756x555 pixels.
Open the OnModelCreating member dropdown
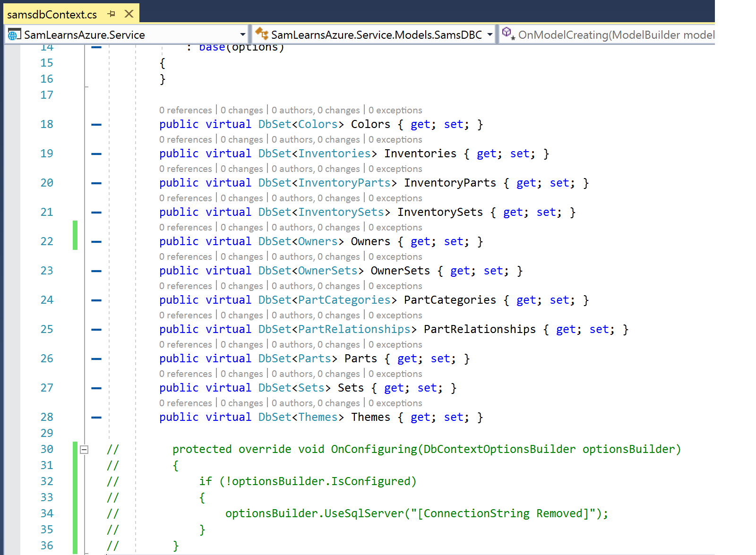[x=615, y=35]
